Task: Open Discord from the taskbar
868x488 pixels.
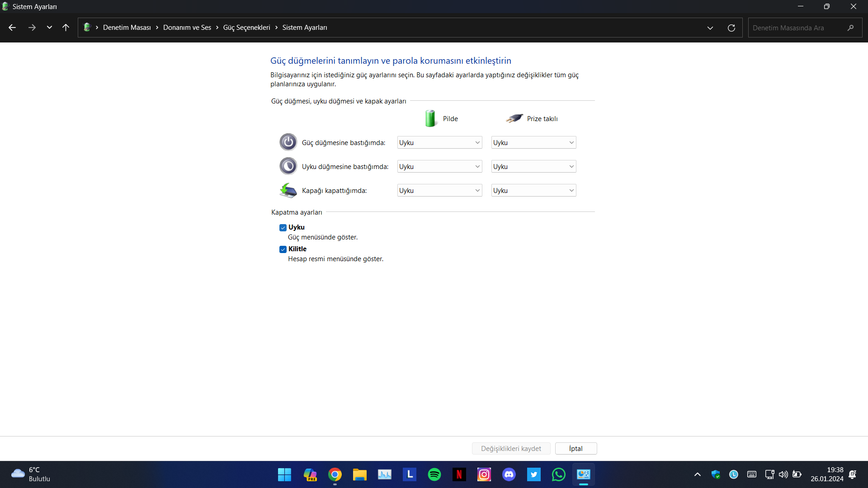Action: [x=509, y=474]
